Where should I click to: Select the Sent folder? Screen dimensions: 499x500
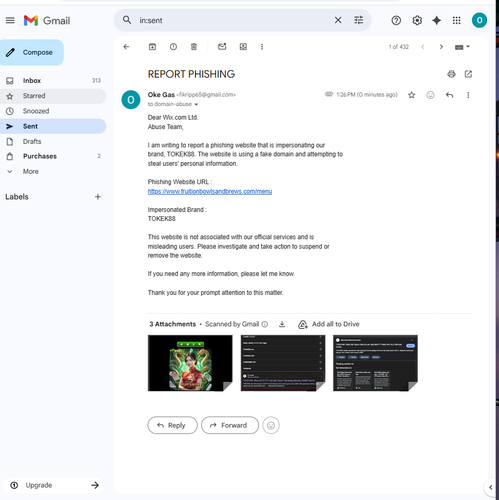point(53,126)
